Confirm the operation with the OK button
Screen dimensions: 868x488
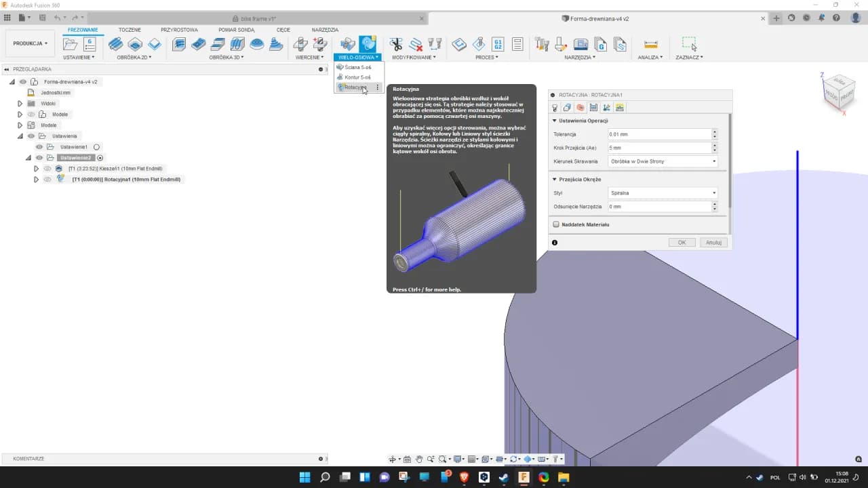(682, 242)
